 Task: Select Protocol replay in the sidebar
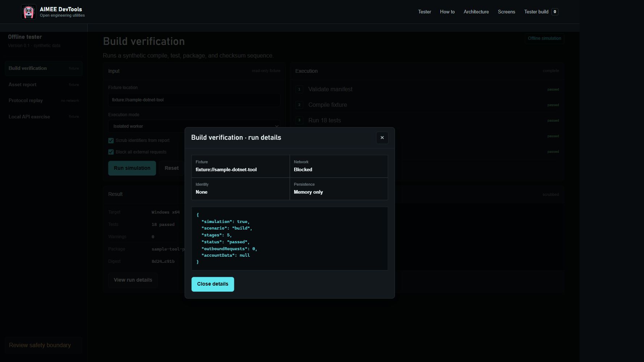click(x=43, y=101)
